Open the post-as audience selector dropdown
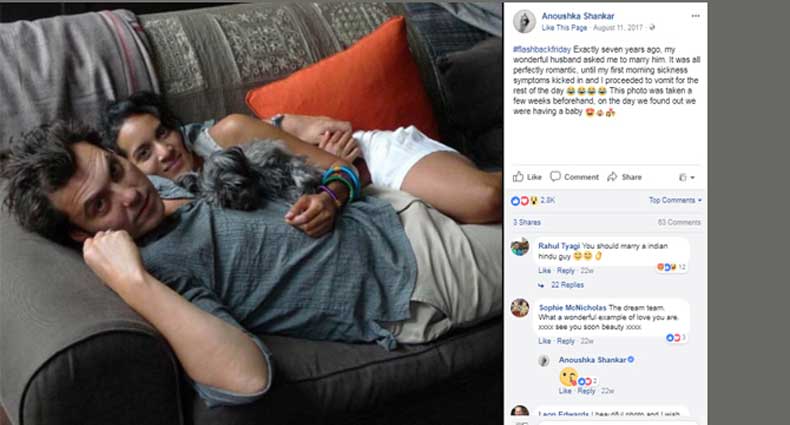This screenshot has height=425, width=790. click(686, 177)
